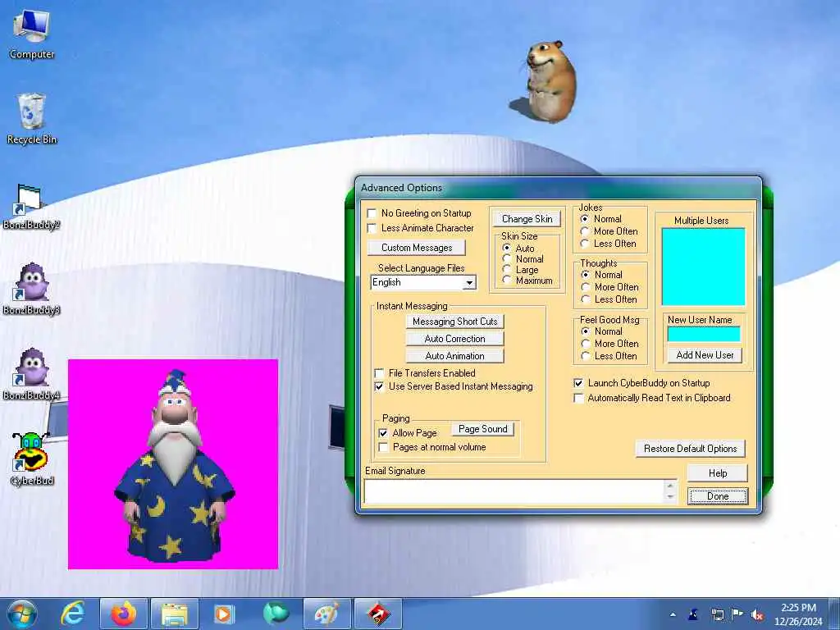Open the Recycle Bin icon
The height and width of the screenshot is (630, 840).
[32, 119]
